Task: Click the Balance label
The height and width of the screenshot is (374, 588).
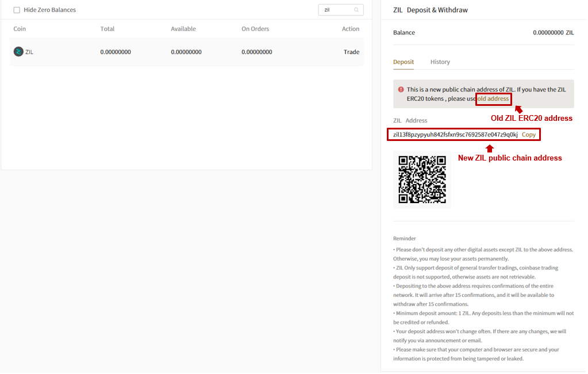Action: [x=404, y=33]
